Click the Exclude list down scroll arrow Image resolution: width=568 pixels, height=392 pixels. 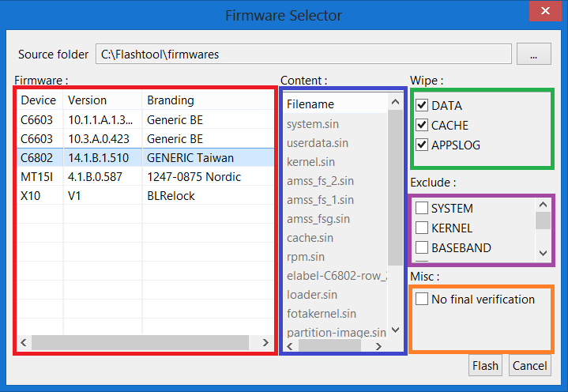[543, 253]
